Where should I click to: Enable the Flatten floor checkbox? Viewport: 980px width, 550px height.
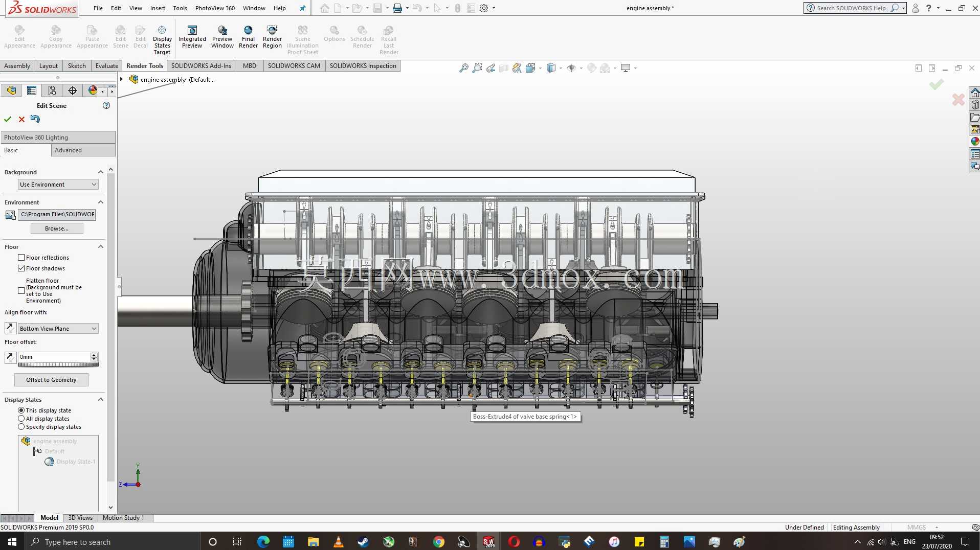tap(21, 290)
